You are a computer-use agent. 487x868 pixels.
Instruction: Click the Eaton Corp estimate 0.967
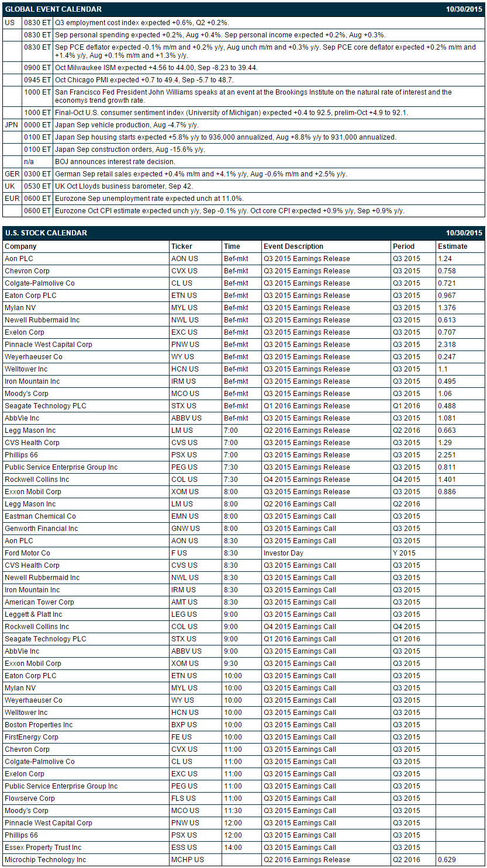447,296
